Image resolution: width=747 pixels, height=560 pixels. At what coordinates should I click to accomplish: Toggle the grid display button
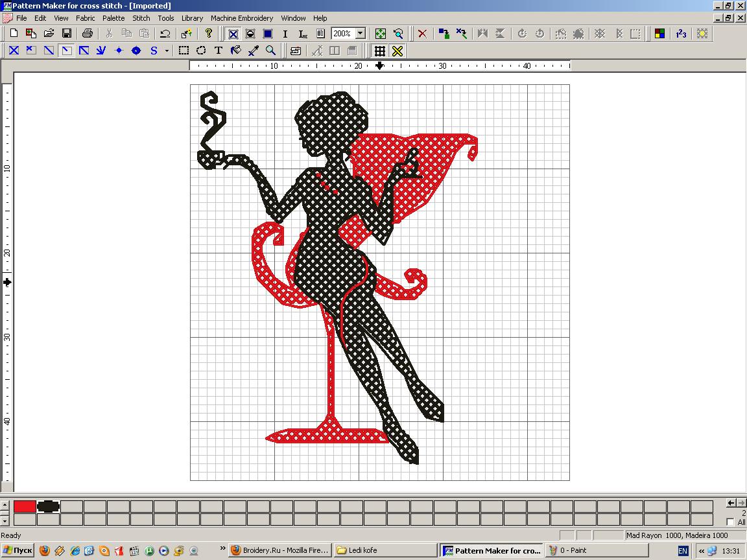(x=380, y=51)
